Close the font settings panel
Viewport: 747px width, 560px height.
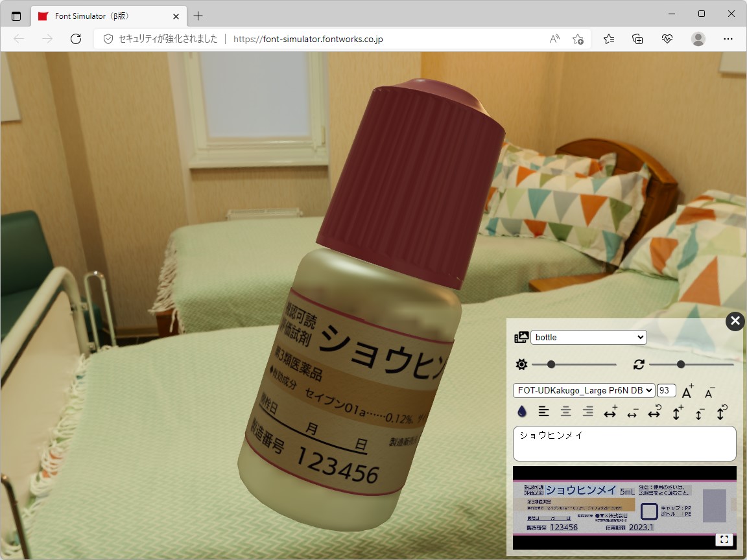tap(735, 321)
